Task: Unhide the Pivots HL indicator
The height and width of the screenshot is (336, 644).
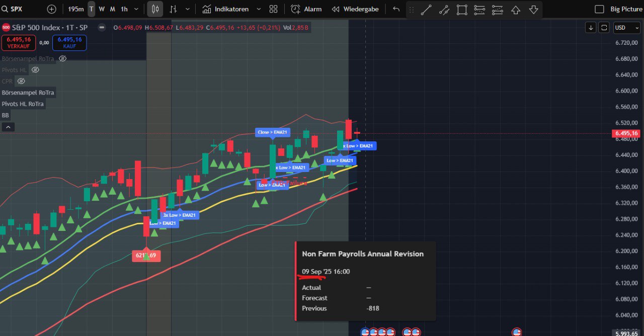Action: (35, 70)
